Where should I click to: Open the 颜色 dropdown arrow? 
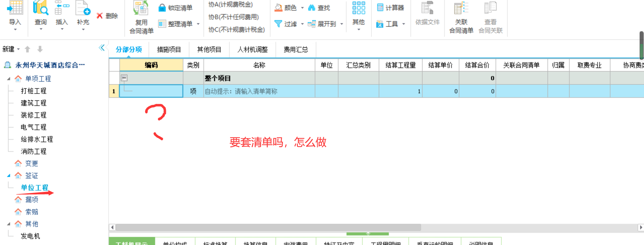point(302,7)
